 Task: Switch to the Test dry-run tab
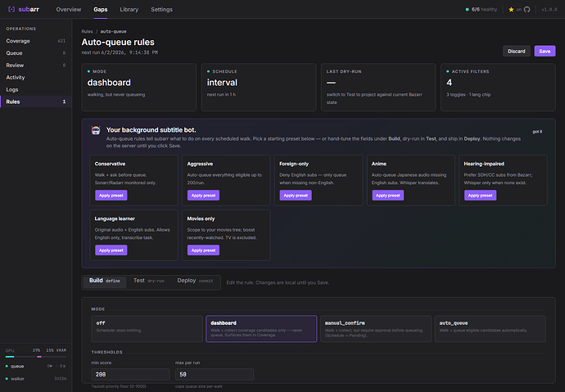pos(148,281)
